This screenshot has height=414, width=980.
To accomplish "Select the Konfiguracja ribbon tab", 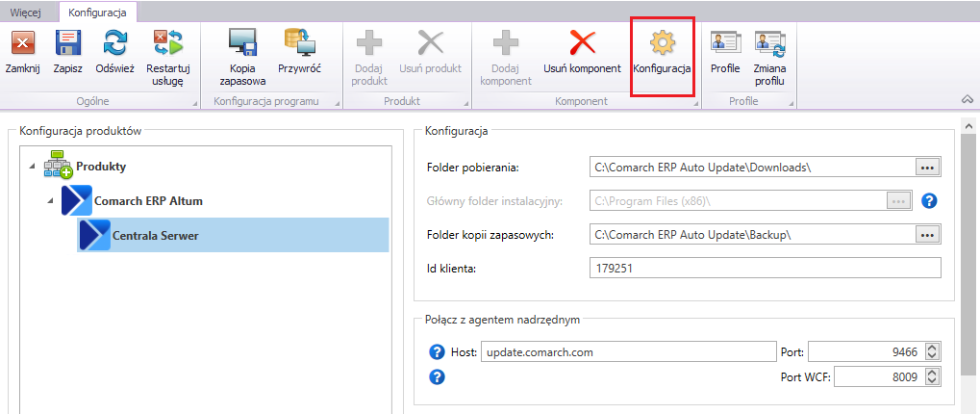I will click(x=97, y=12).
